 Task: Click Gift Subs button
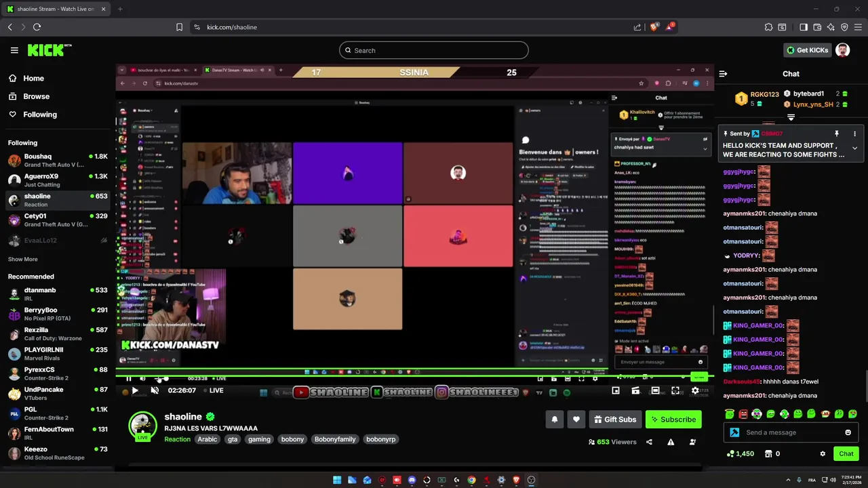(x=615, y=420)
